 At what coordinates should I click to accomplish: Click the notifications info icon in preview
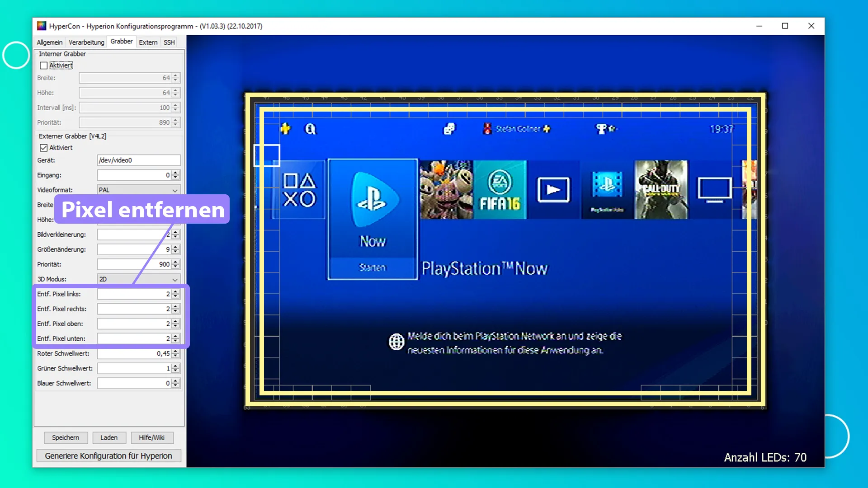311,129
